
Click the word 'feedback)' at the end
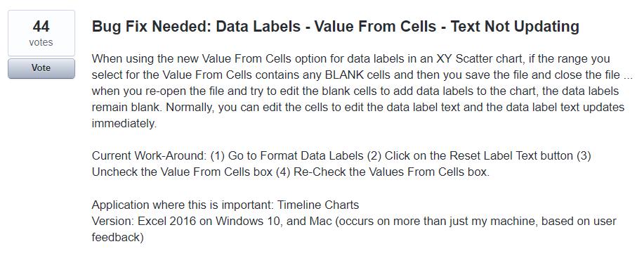point(117,238)
